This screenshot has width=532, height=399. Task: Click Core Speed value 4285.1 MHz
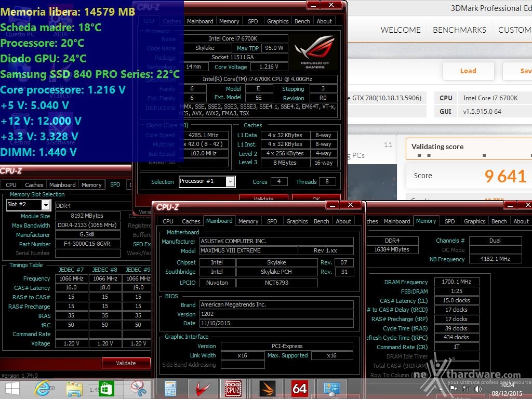coord(203,135)
